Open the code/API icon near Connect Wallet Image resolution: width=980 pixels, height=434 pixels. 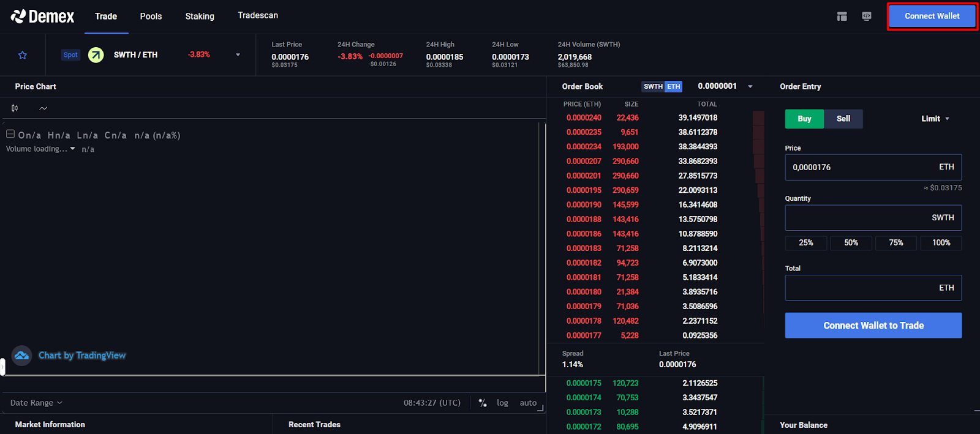pos(867,17)
